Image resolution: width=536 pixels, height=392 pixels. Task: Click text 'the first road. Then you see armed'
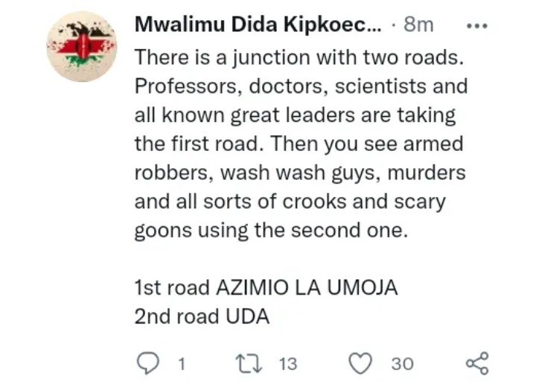299,144
